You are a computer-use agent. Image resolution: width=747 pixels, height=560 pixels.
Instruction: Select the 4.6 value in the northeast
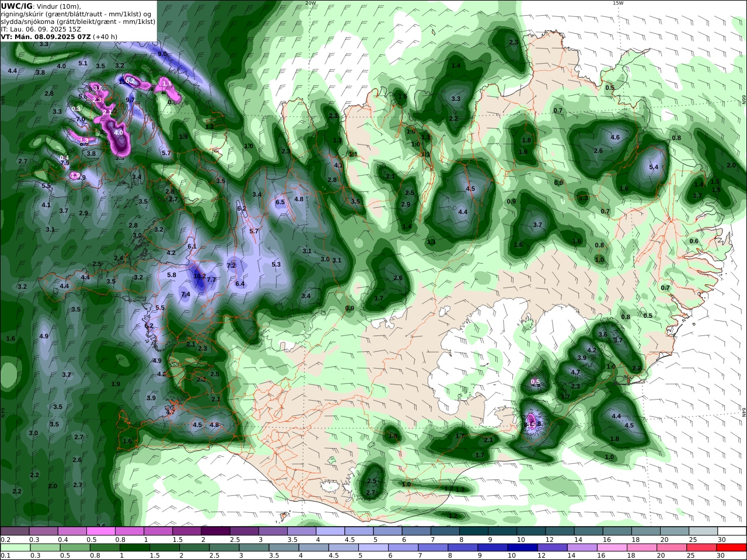point(615,138)
